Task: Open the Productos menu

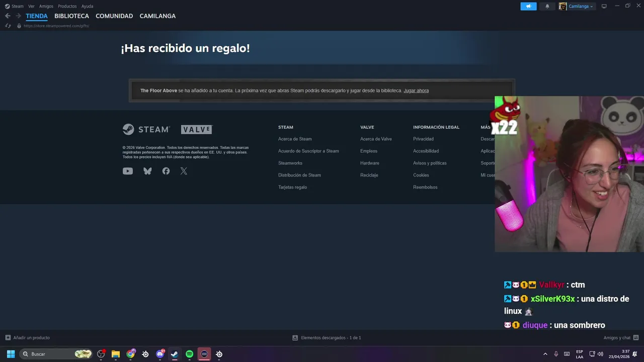Action: (x=67, y=6)
